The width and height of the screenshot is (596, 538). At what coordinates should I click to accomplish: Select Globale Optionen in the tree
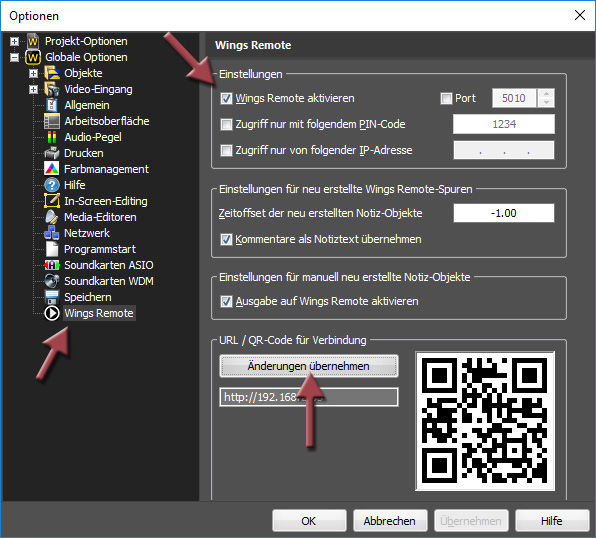click(86, 57)
